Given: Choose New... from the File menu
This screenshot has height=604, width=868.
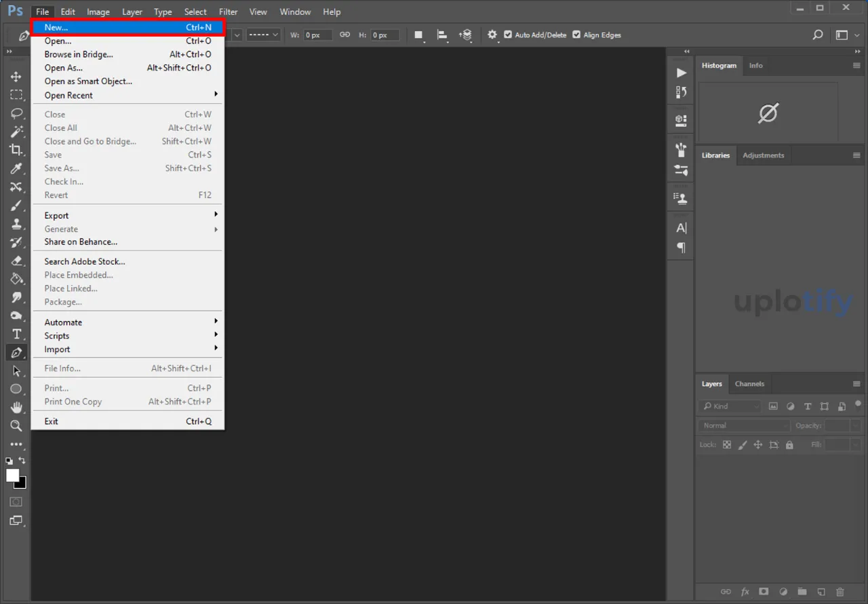Looking at the screenshot, I should [x=127, y=27].
